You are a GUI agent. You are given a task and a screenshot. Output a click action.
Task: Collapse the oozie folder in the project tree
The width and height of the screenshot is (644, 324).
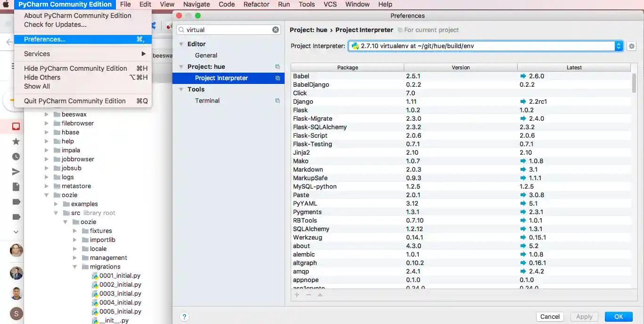(x=46, y=195)
